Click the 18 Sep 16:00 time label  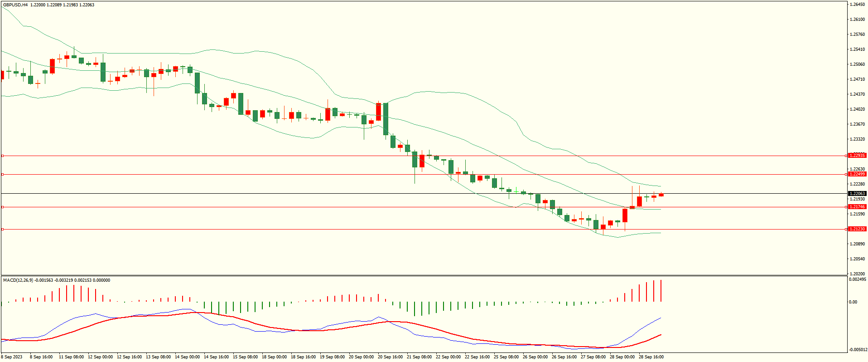click(x=303, y=357)
